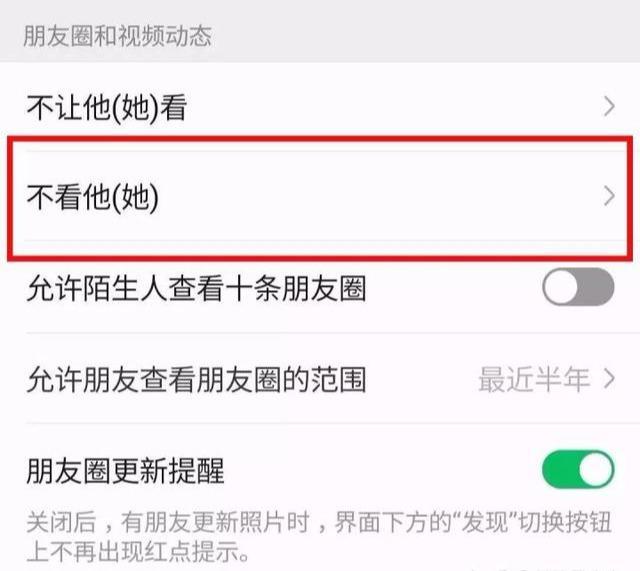Click the knob of the green update-reminder switch
This screenshot has height=571, width=640.
tap(596, 469)
